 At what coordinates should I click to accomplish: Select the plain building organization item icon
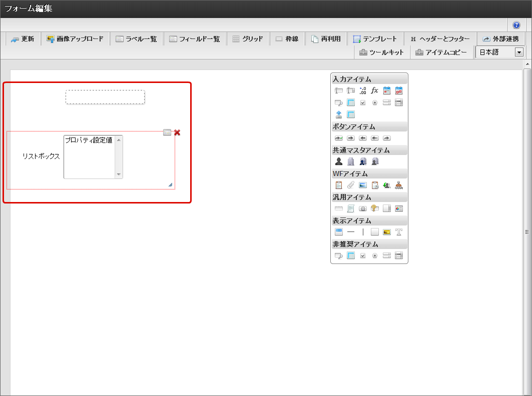click(351, 161)
